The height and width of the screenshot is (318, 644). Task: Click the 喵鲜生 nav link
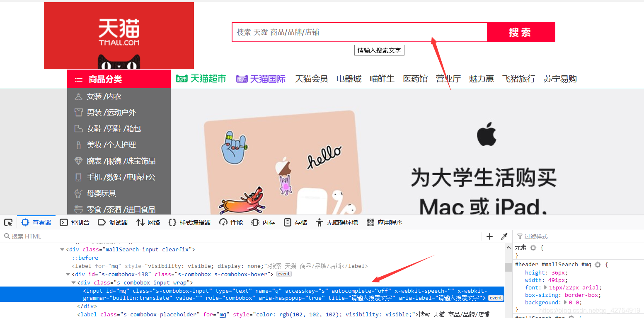[x=382, y=79]
